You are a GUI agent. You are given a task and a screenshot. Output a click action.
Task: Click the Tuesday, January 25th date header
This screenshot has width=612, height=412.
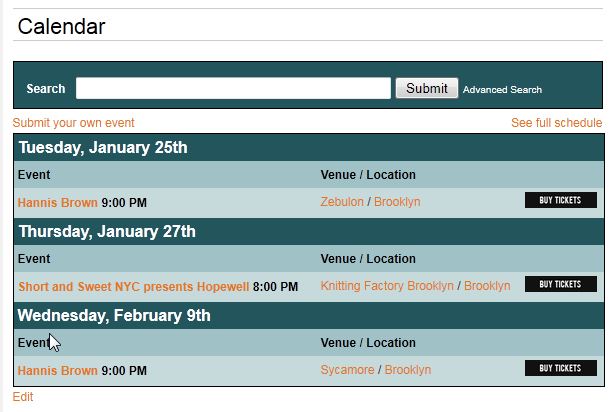(103, 148)
